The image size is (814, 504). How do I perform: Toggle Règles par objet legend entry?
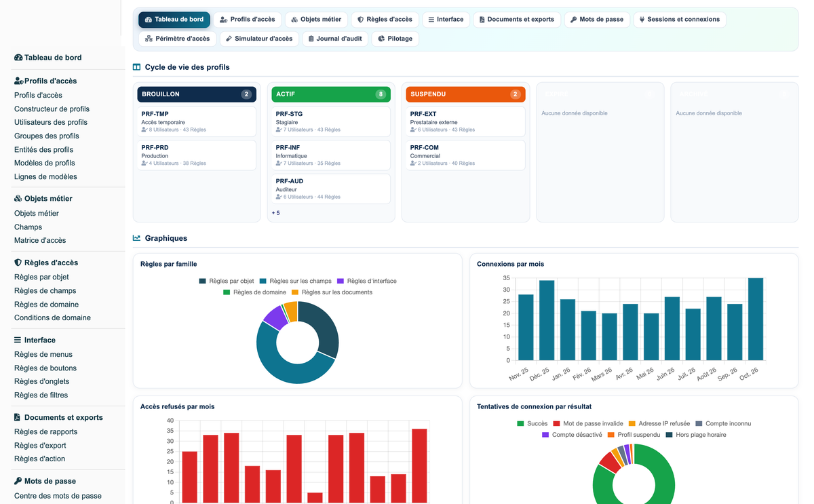(227, 281)
